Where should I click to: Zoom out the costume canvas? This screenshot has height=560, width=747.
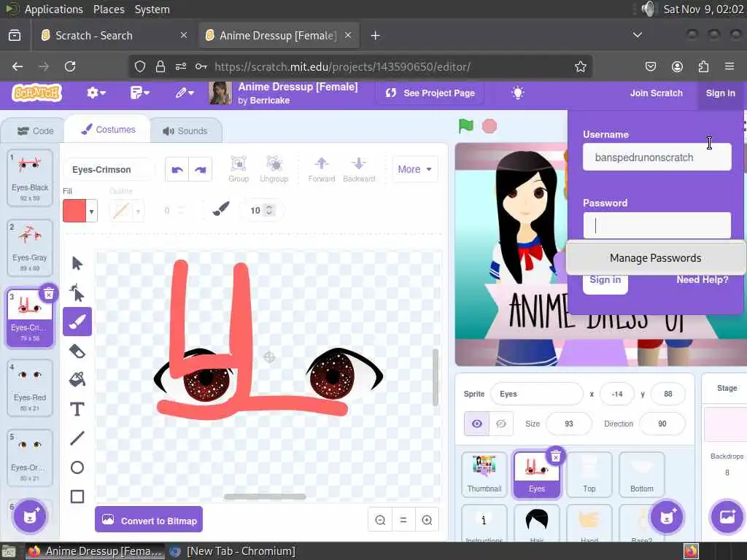coord(380,520)
